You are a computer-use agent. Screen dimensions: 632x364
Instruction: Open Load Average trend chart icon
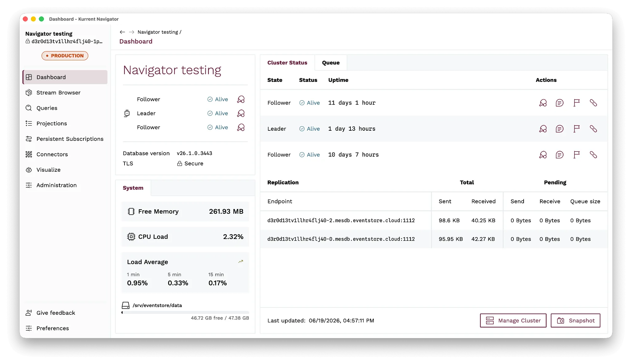[241, 262]
